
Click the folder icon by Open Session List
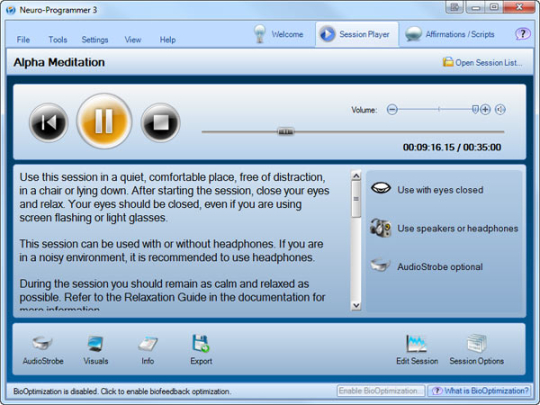[x=448, y=62]
